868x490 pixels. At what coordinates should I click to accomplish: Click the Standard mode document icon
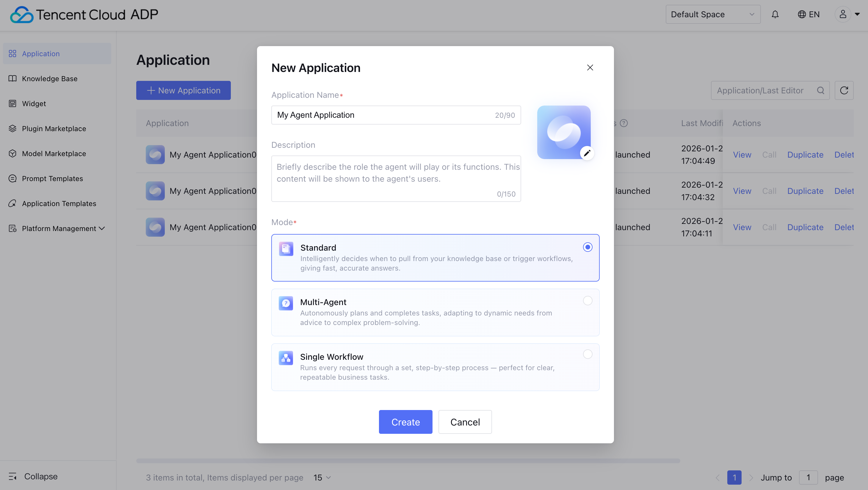pyautogui.click(x=286, y=249)
